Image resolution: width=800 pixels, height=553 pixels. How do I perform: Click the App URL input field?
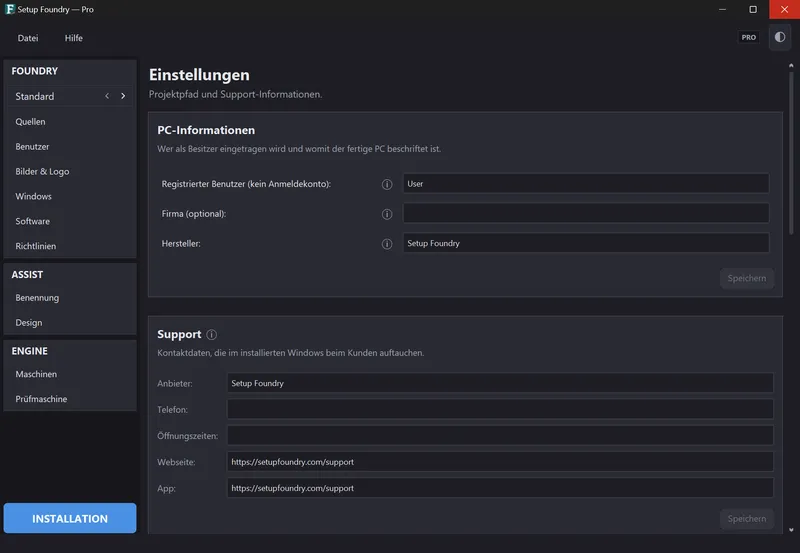tap(500, 488)
